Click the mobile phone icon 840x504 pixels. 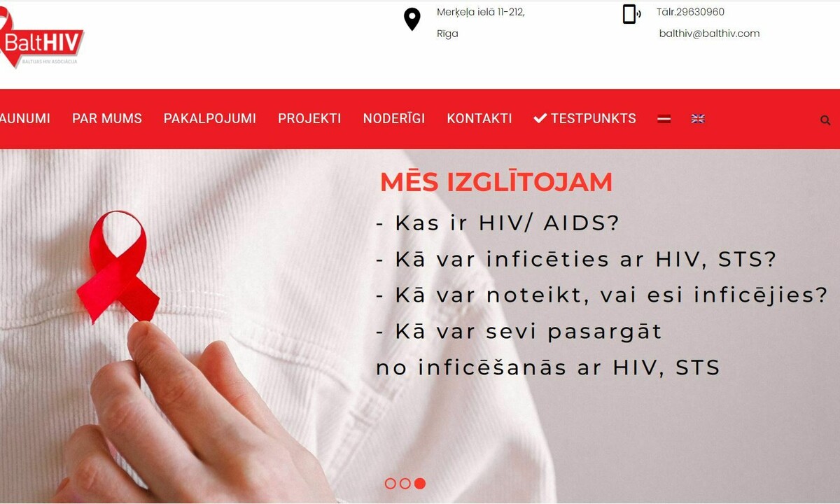tap(631, 14)
